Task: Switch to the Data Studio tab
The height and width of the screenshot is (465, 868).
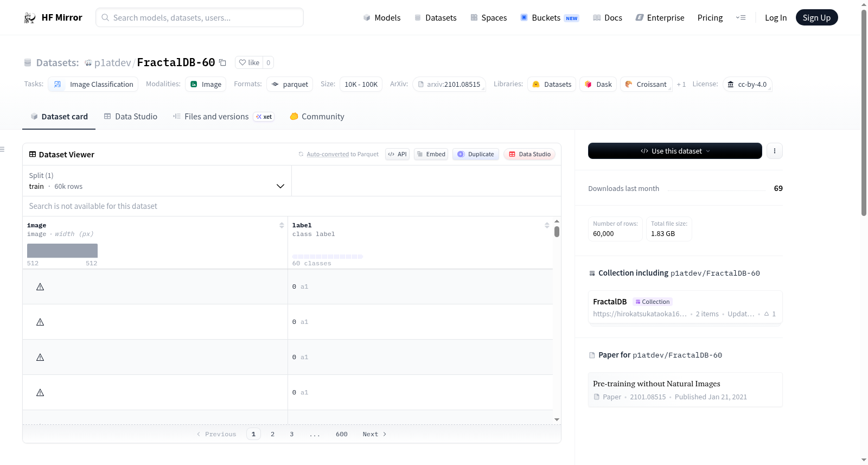Action: tap(131, 117)
